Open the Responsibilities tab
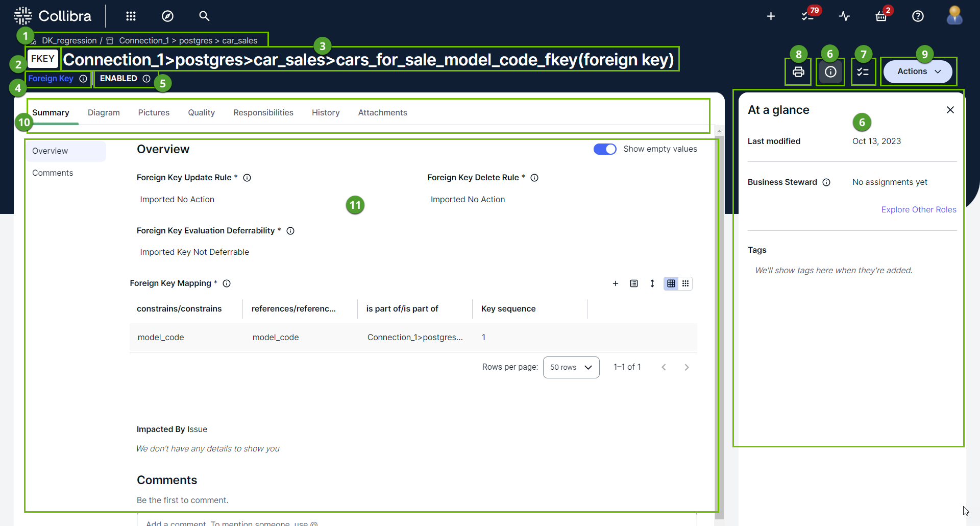The width and height of the screenshot is (980, 526). (x=263, y=113)
